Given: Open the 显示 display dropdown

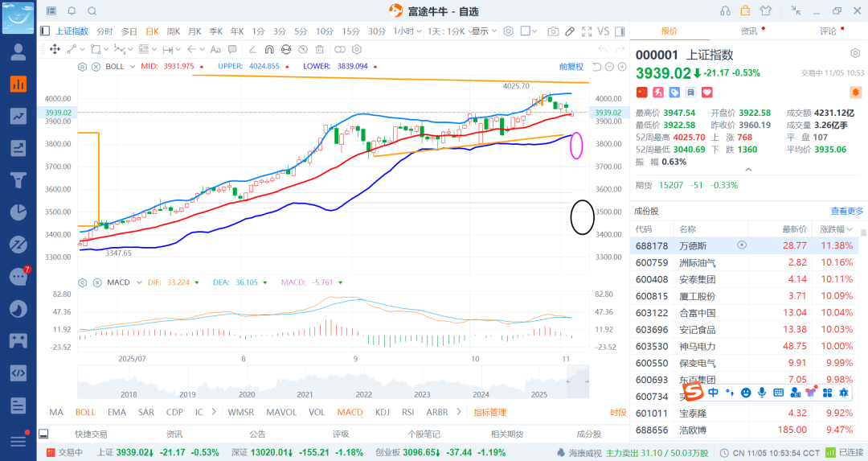Looking at the screenshot, I should (x=485, y=31).
